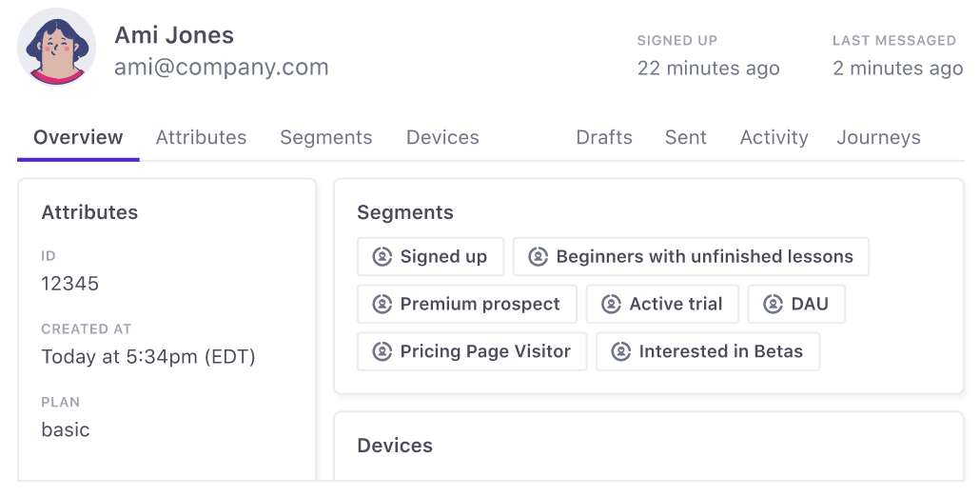Open the Segments tab
This screenshot has width=980, height=497.
325,137
